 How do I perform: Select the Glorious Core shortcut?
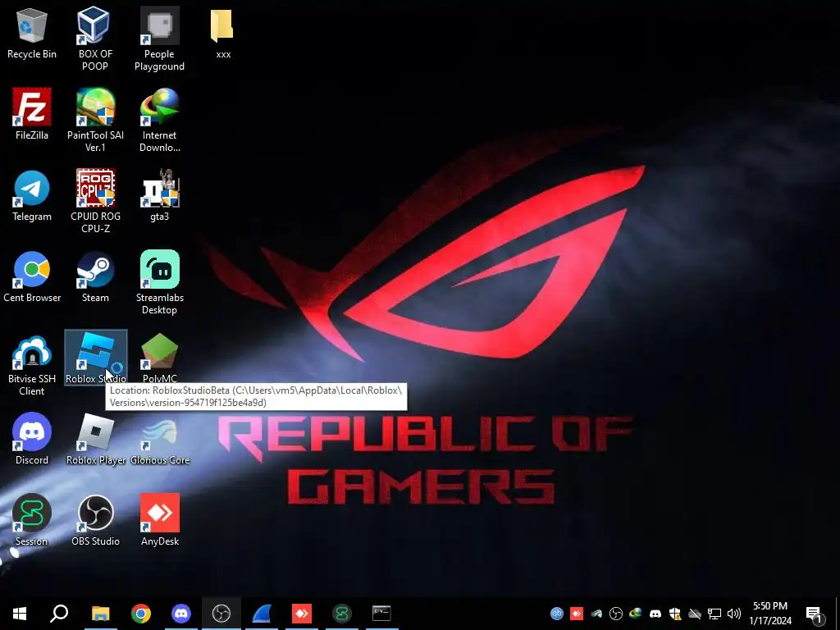pos(159,440)
